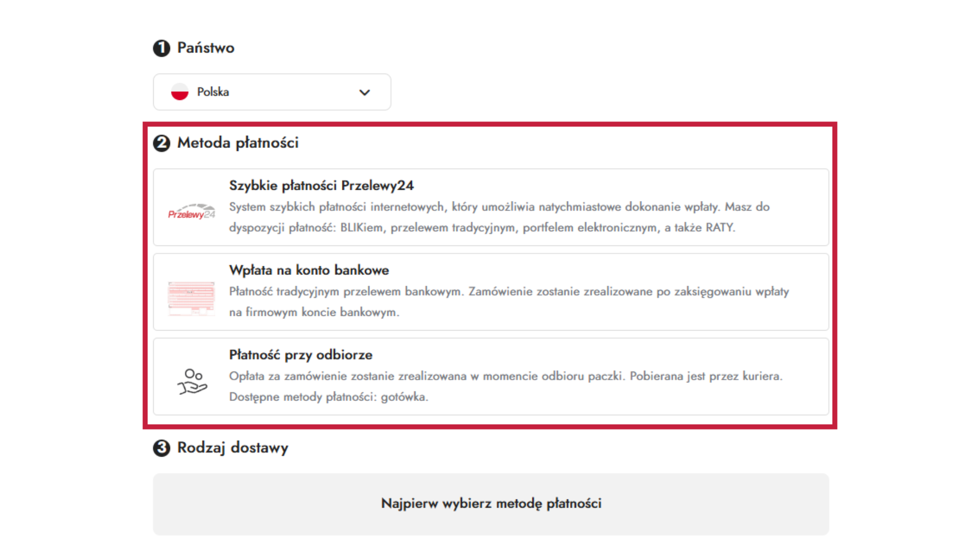Viewport: 980px width, 551px height.
Task: Select Szybkie płatności Przelewy24 payment title
Action: coord(321,186)
